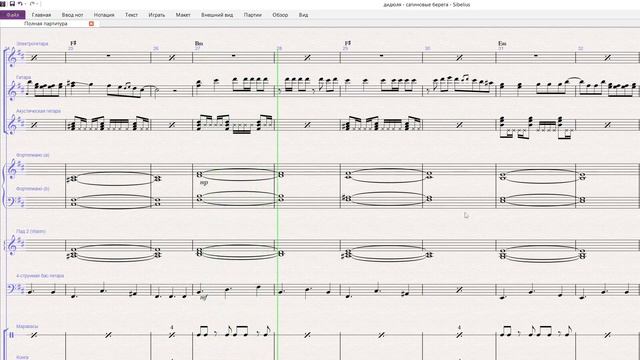Select the Нотация ribbon tab

pos(104,15)
